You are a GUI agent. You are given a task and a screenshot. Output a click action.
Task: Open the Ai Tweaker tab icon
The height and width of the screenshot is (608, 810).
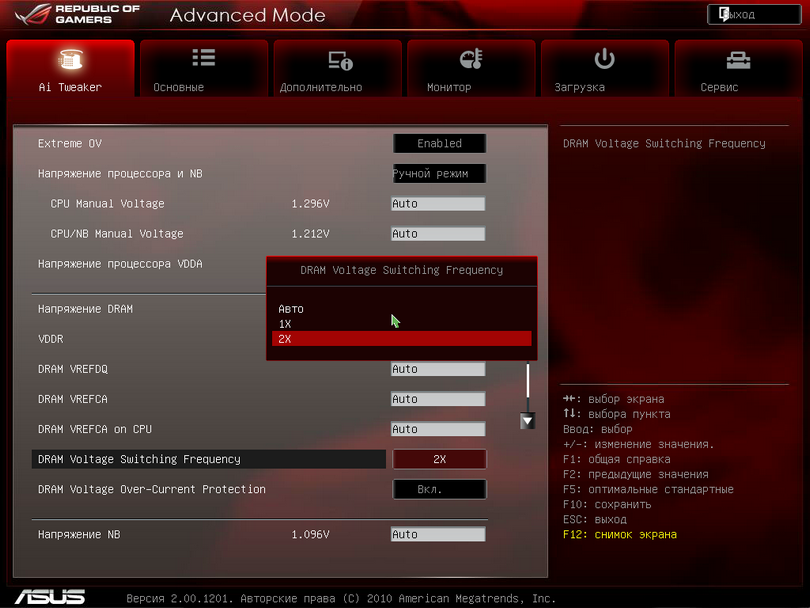[70, 60]
